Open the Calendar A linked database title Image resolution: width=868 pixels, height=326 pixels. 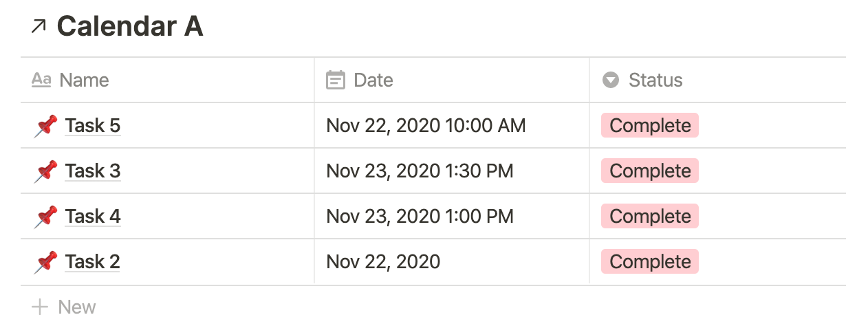coord(130,27)
